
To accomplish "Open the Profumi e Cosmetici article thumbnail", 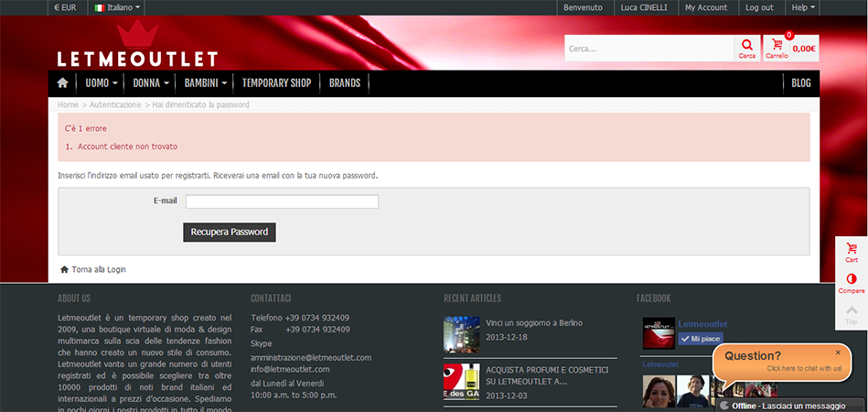I will click(x=461, y=382).
